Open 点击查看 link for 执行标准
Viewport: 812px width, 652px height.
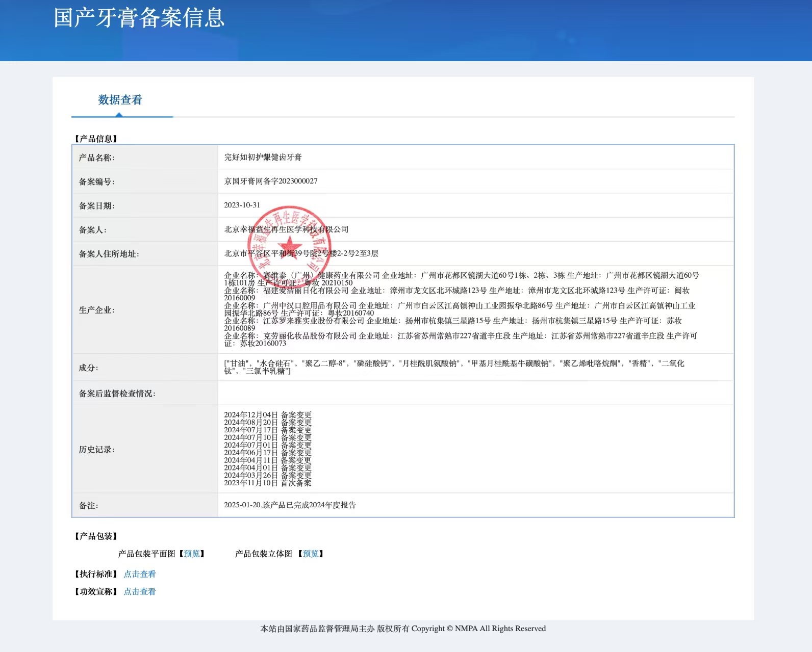(140, 574)
